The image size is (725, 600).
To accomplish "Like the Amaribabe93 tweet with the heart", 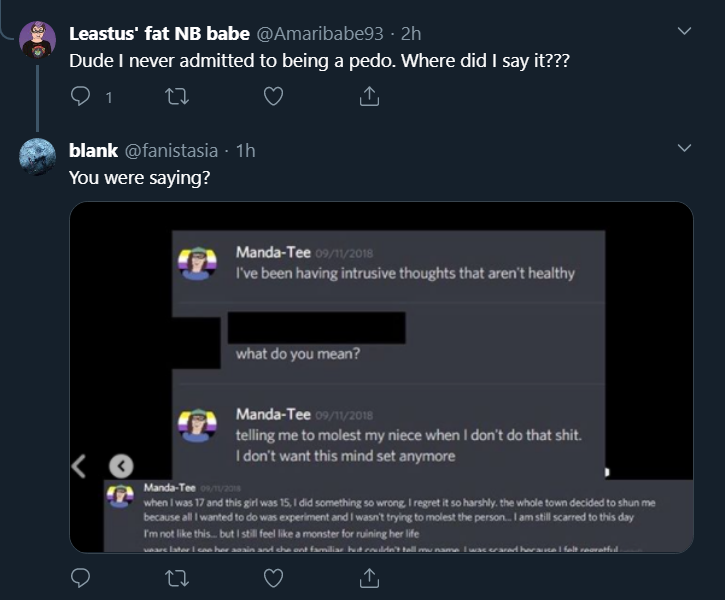I will pyautogui.click(x=273, y=96).
